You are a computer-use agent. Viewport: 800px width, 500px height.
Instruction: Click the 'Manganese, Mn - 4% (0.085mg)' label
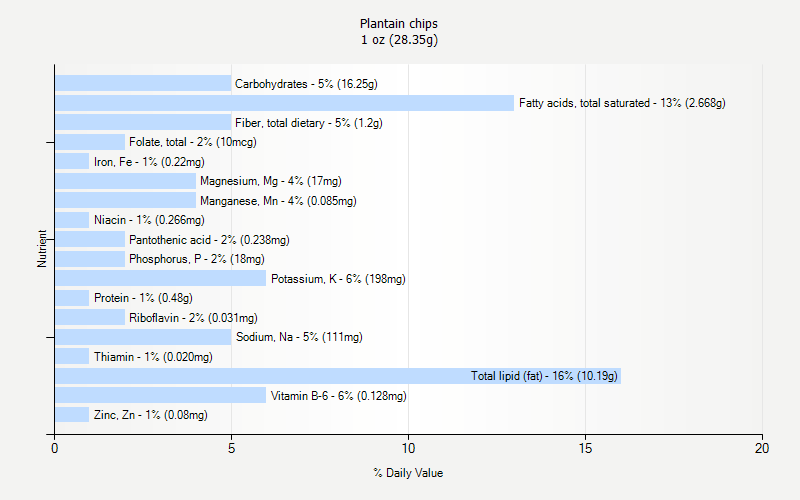click(278, 201)
